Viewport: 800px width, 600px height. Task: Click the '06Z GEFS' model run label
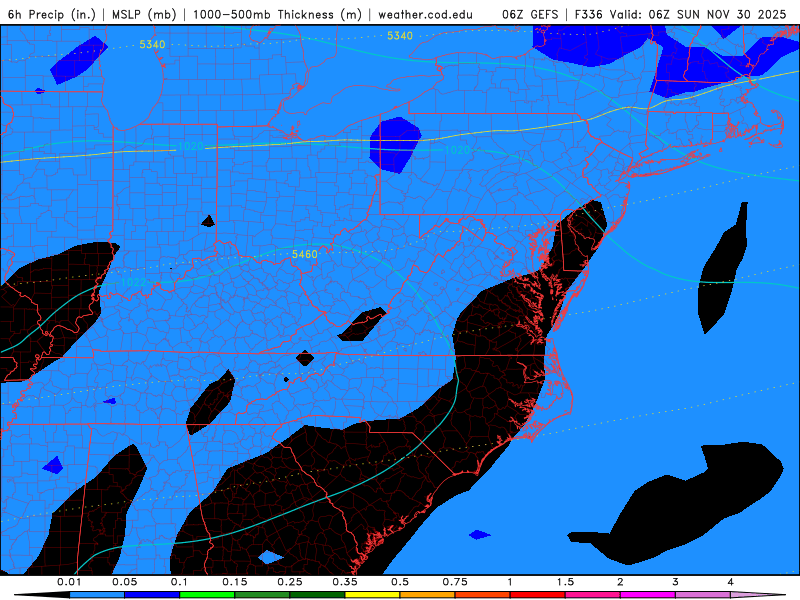click(x=530, y=14)
